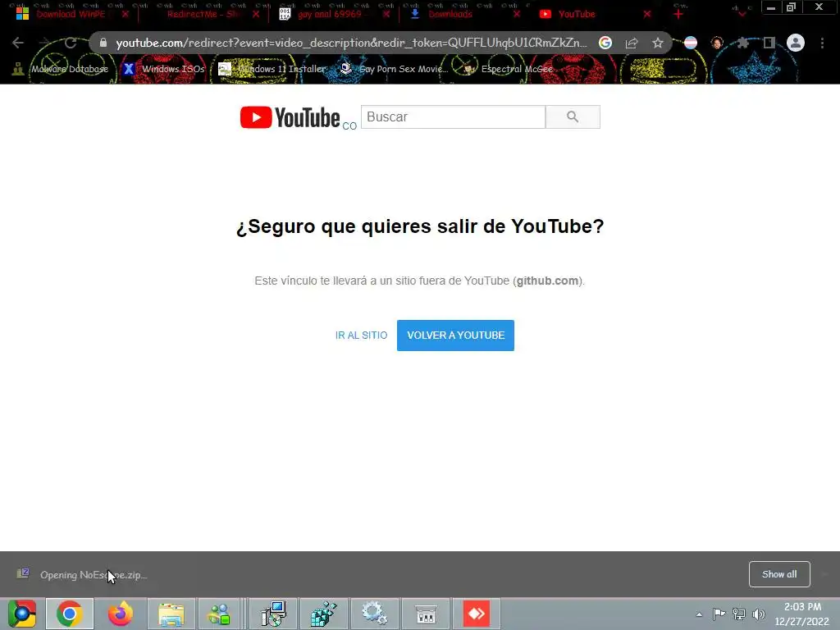Open the NoEscape.zip download item
This screenshot has width=840, height=630.
tap(81, 575)
